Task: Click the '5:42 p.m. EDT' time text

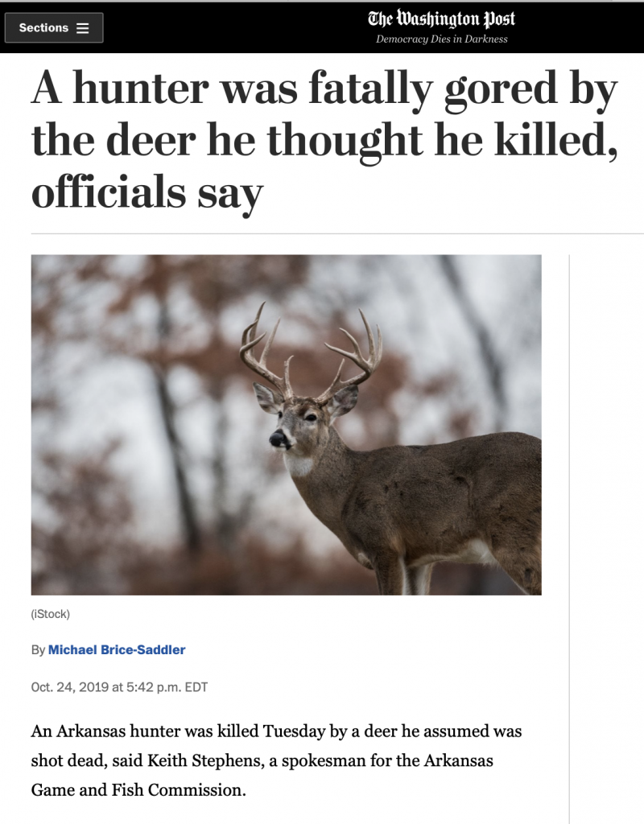Action: (x=167, y=687)
